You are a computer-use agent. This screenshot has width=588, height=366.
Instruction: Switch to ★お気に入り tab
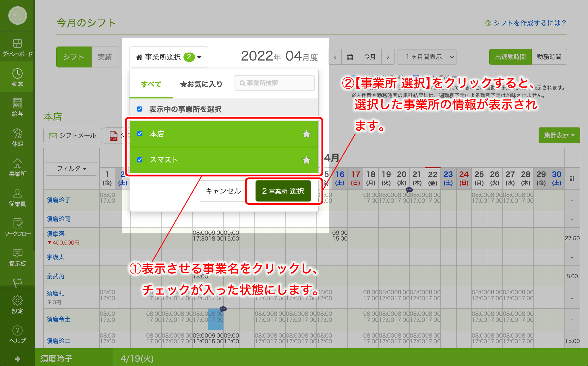tap(201, 84)
